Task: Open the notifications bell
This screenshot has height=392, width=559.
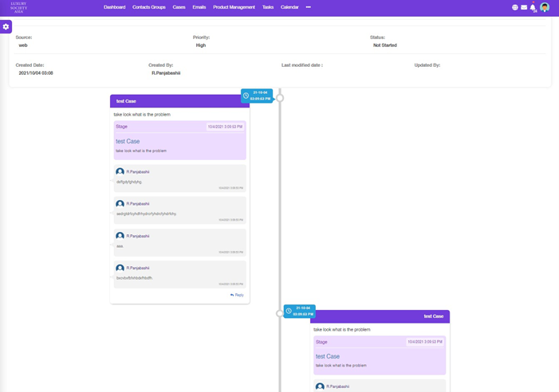Action: click(x=533, y=7)
